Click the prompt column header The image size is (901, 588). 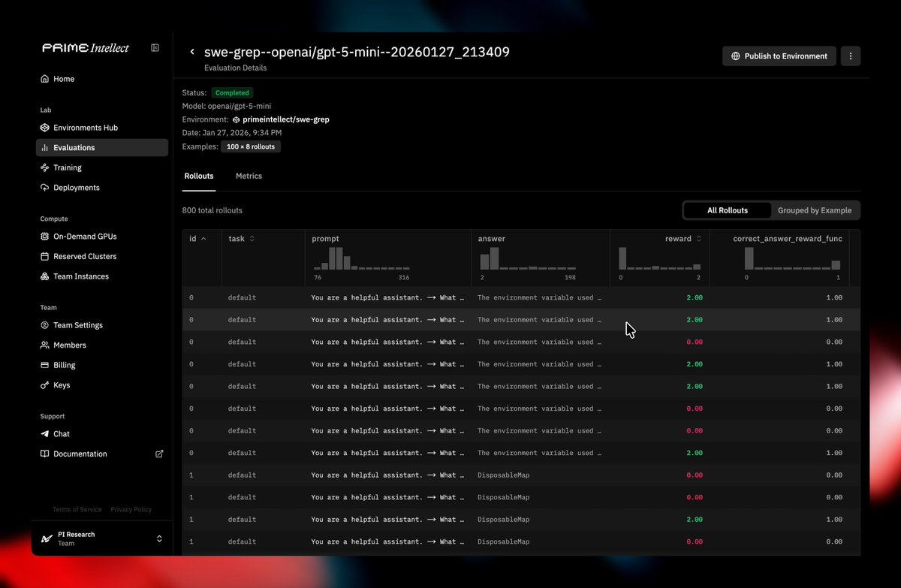(x=326, y=239)
